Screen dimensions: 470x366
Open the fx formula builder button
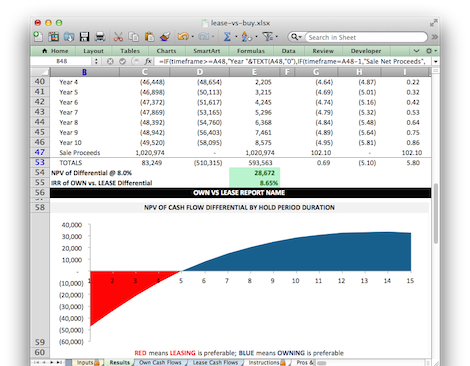pos(148,61)
